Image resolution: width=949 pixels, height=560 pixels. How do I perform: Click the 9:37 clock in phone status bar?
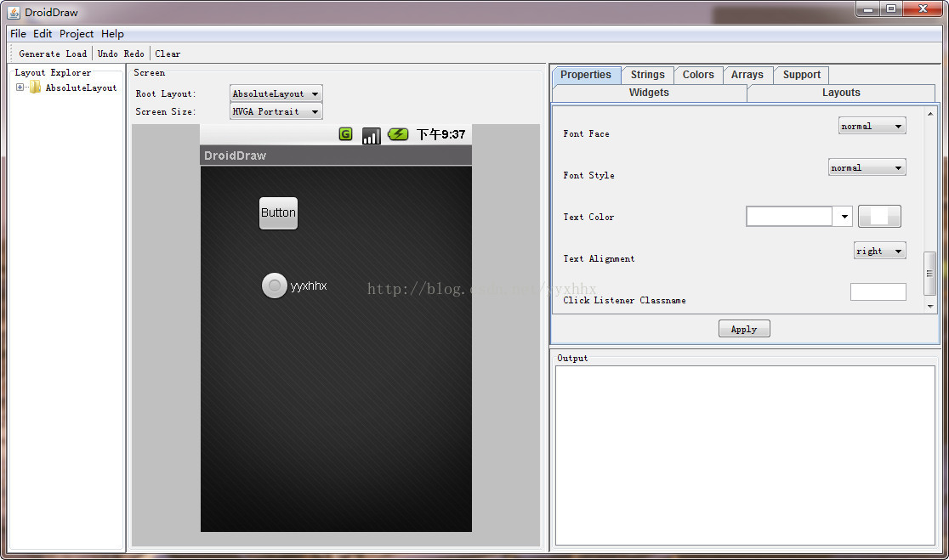[440, 134]
